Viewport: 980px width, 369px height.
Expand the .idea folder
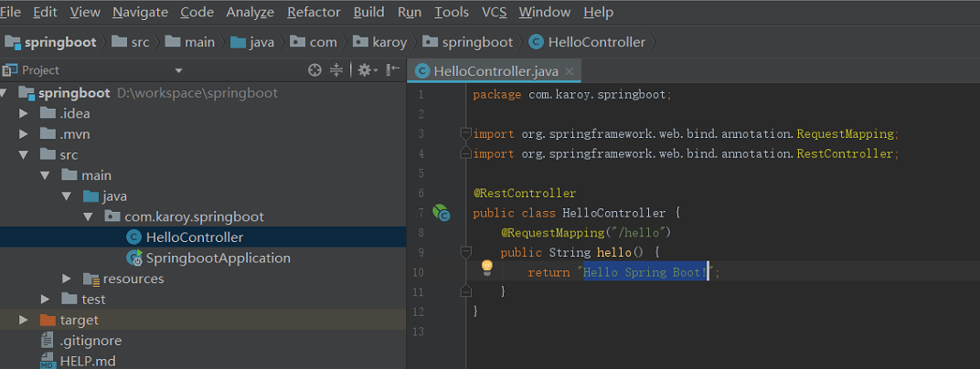click(24, 113)
